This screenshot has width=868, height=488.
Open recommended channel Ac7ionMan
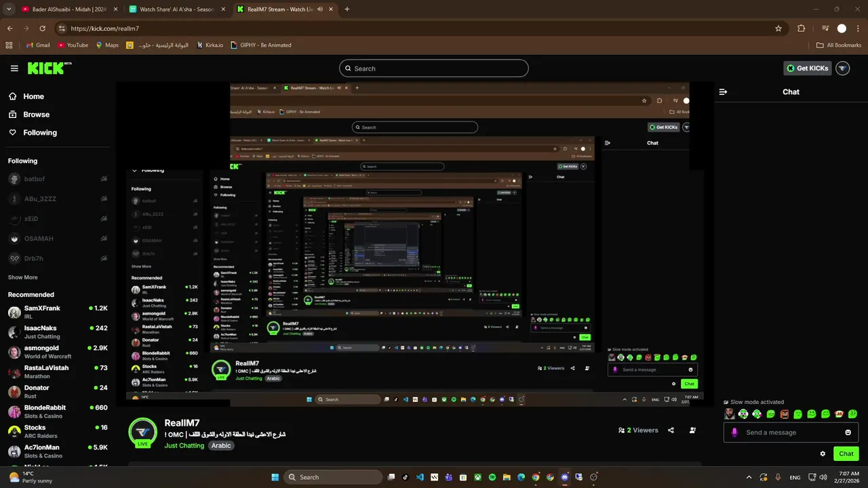58,451
